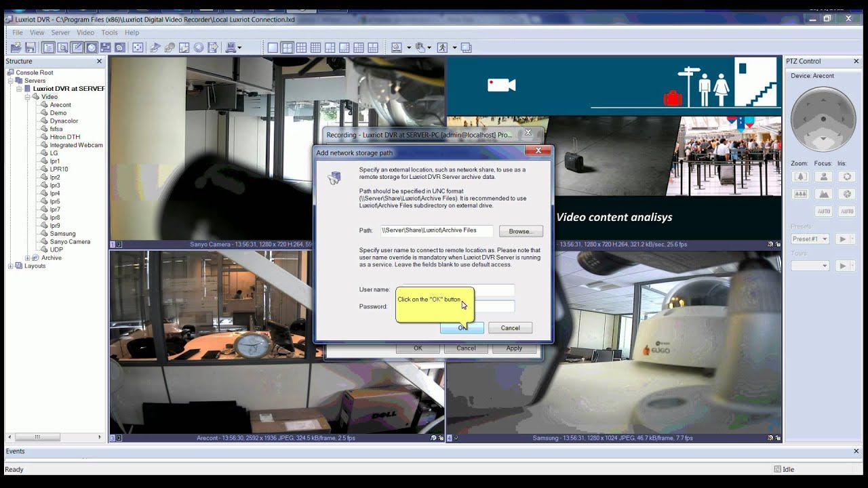This screenshot has height=488, width=868.
Task: Select the 4x4 grid layout icon
Action: 315,47
